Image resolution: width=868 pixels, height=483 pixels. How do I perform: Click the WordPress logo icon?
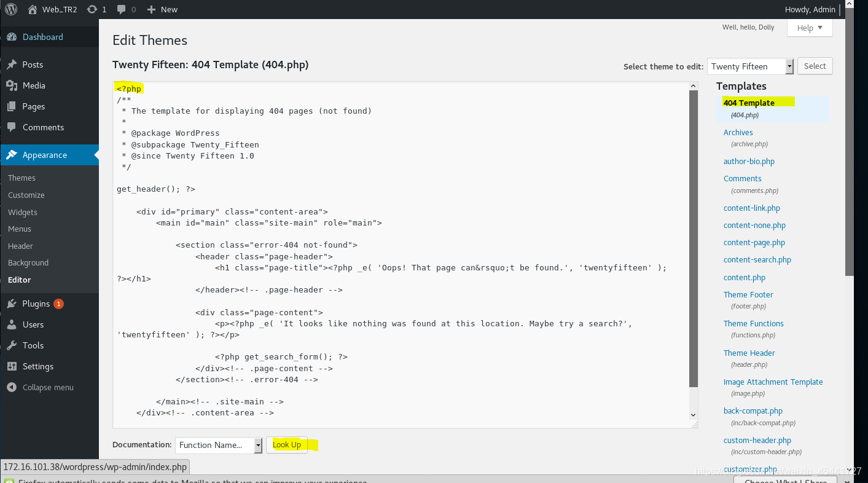point(11,9)
